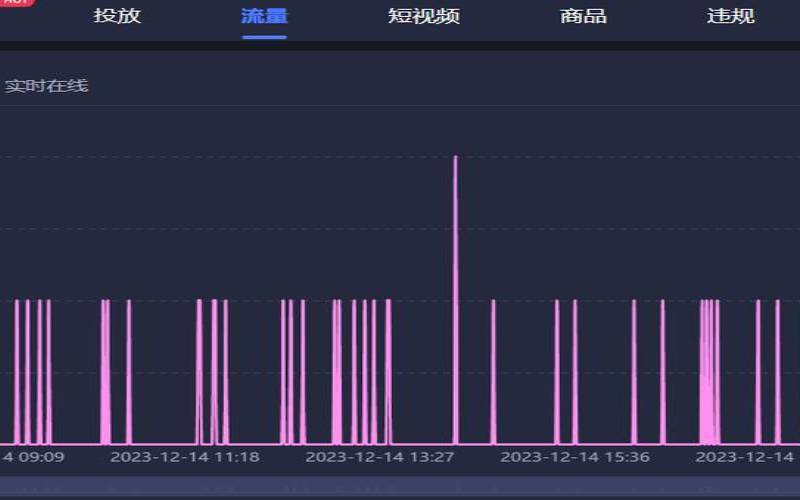Click the 2023-12-14 15:36 axis label
800x500 pixels.
(575, 457)
